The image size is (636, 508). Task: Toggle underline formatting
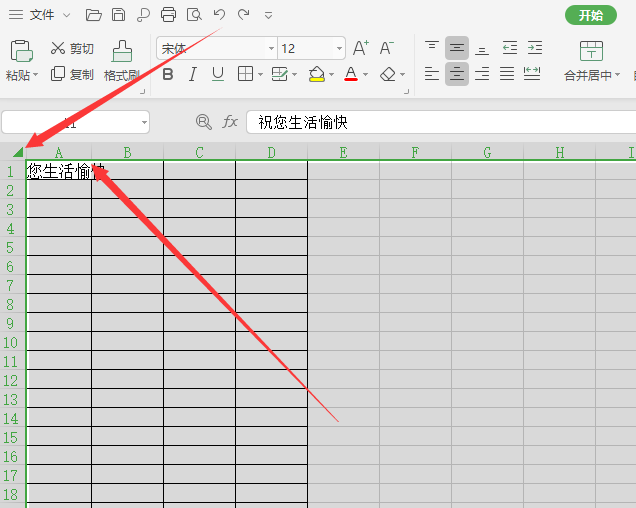(x=218, y=74)
